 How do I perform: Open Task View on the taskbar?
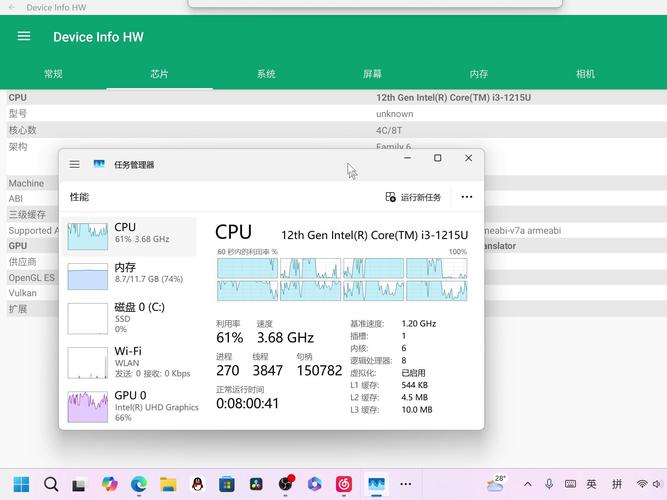pos(79,485)
